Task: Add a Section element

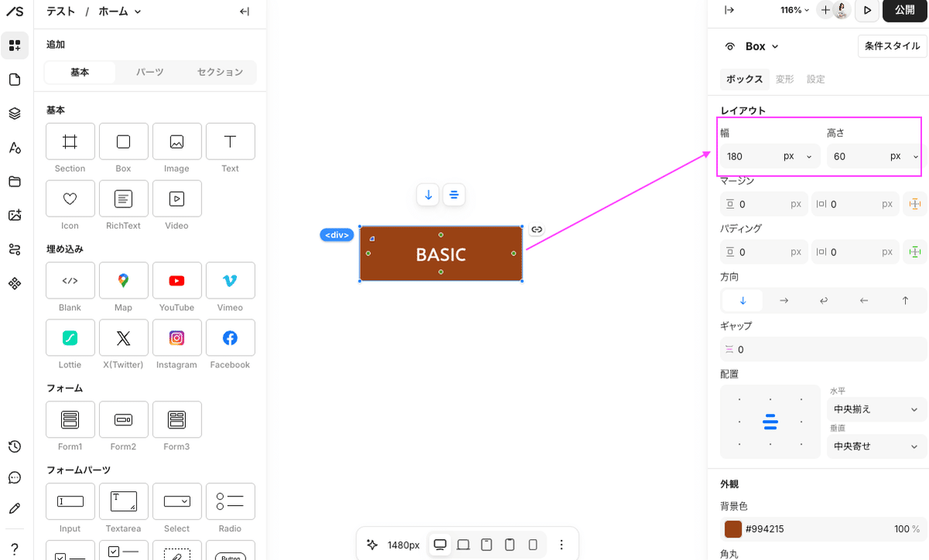Action: [x=70, y=142]
